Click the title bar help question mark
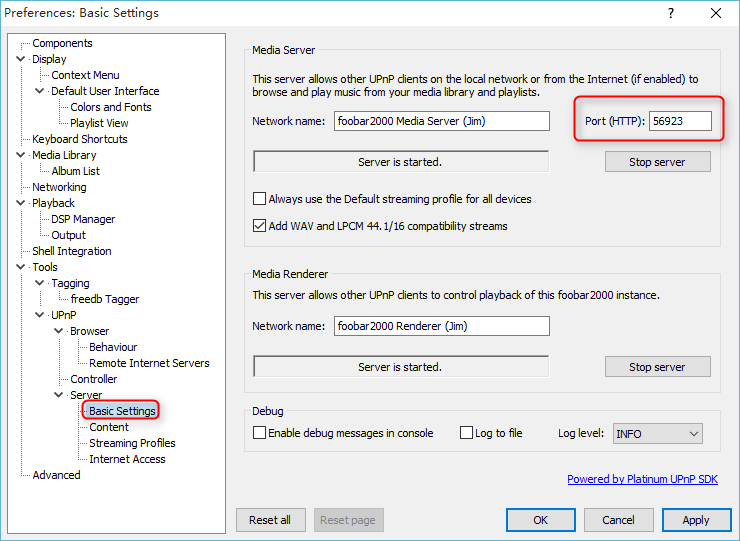The image size is (740, 541). [x=671, y=13]
